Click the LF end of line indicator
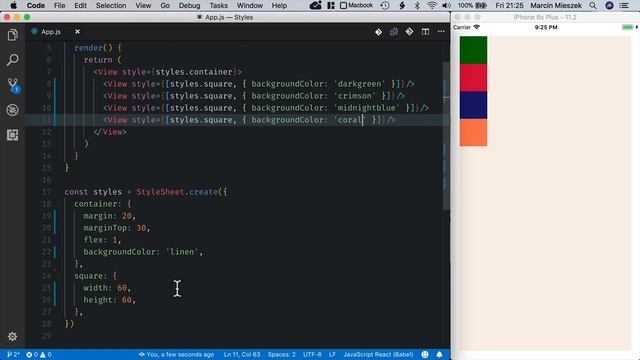Viewport: 640px width, 360px height. click(x=332, y=354)
